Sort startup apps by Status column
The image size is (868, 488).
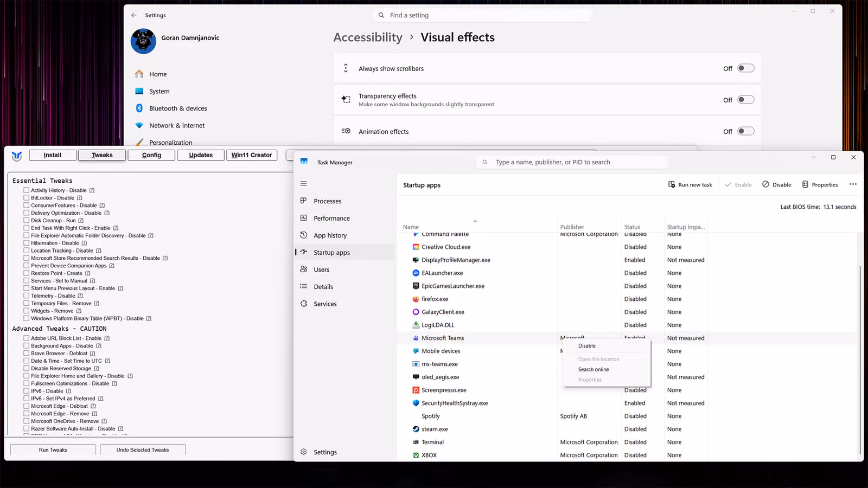pos(632,227)
